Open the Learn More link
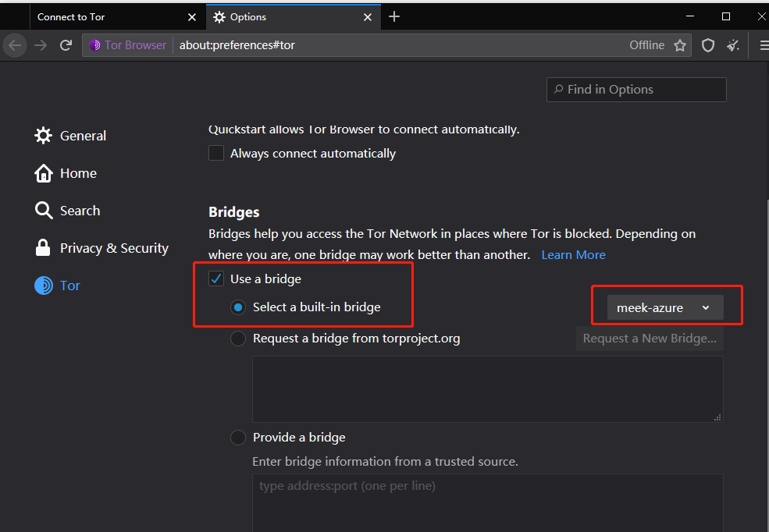 pyautogui.click(x=573, y=255)
